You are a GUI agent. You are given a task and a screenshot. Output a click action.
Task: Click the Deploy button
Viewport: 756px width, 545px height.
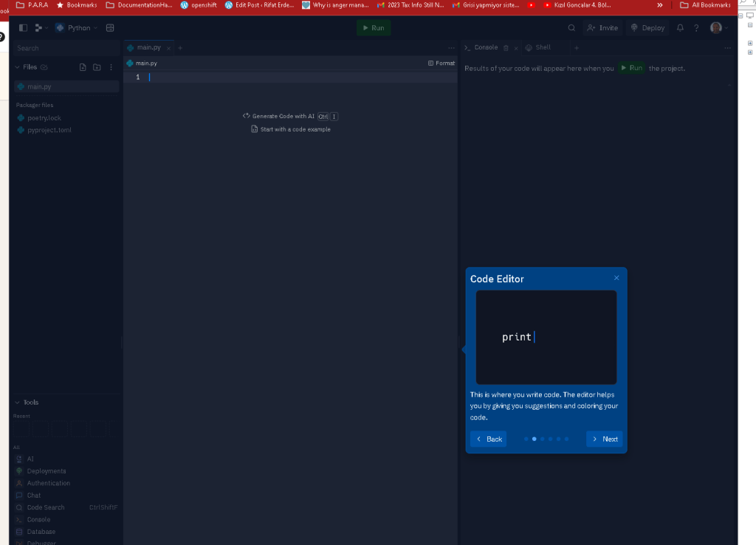click(x=647, y=28)
